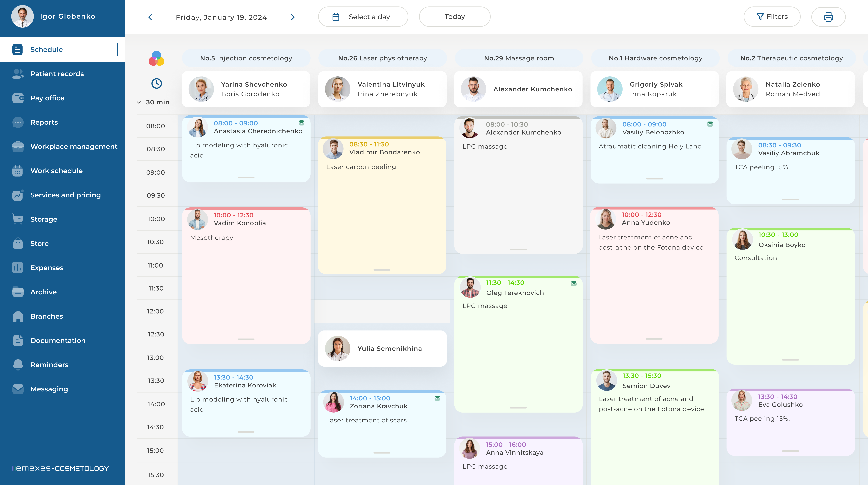Go to Services and pricing
Viewport: 868px width, 485px height.
[65, 195]
